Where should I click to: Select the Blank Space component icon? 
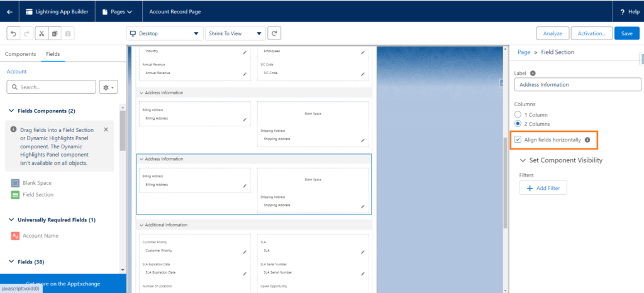[x=15, y=183]
